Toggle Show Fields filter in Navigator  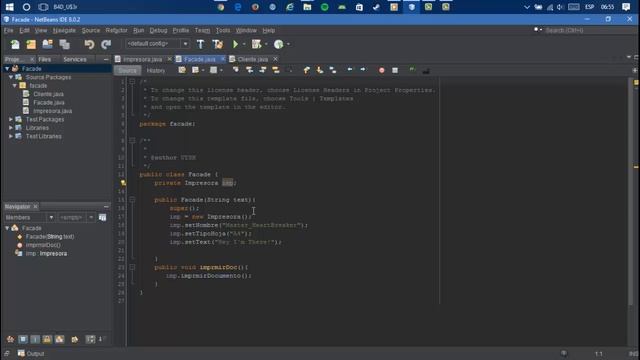click(x=23, y=339)
